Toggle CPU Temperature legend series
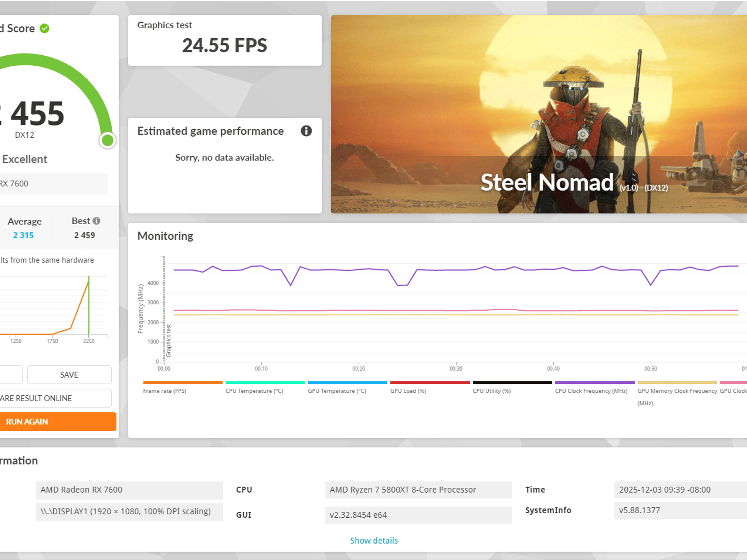 click(x=254, y=391)
